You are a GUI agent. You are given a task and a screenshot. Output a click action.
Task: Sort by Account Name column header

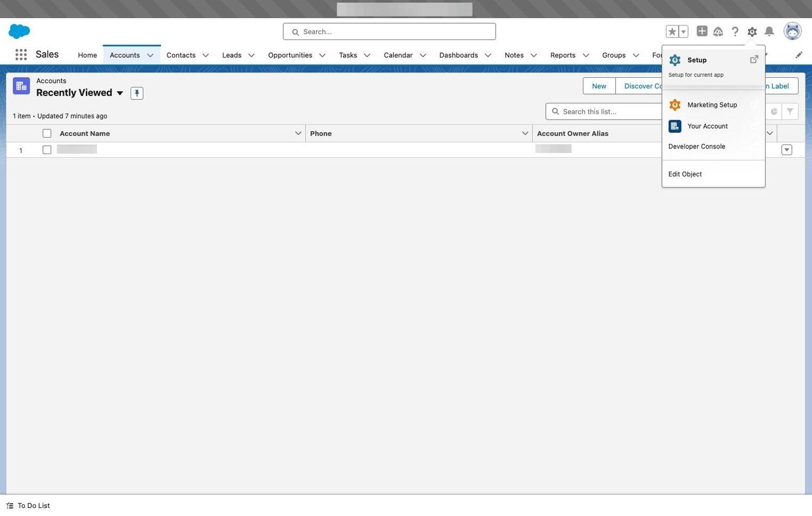coord(85,133)
